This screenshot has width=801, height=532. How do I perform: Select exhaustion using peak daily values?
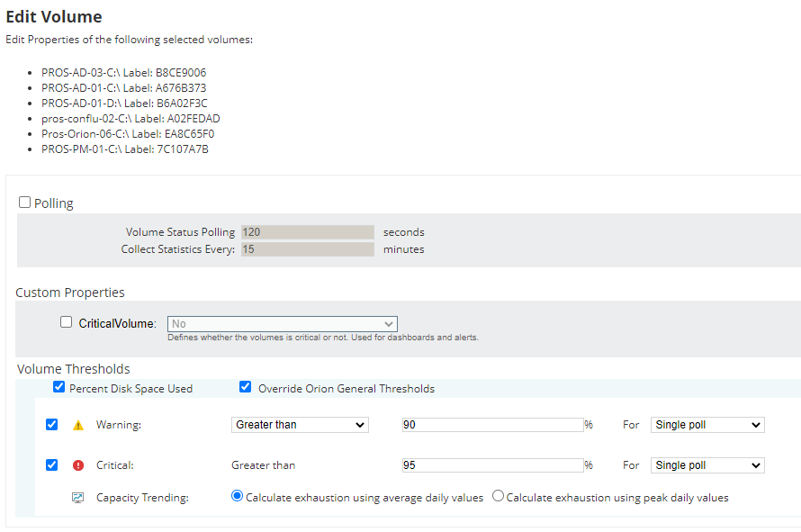[x=498, y=496]
